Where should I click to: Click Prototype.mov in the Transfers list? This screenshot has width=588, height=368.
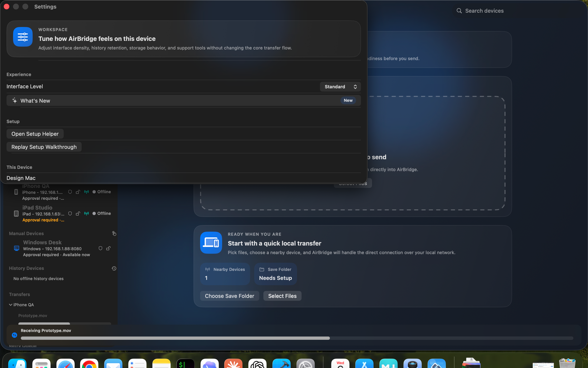(x=32, y=315)
